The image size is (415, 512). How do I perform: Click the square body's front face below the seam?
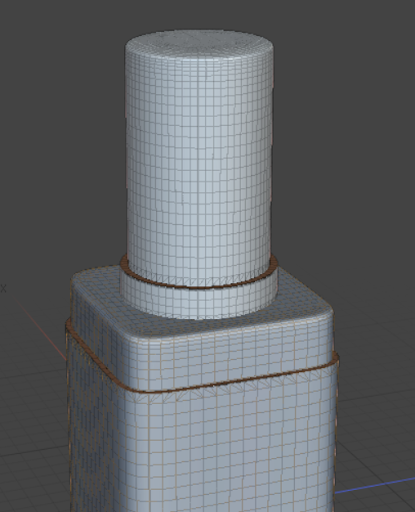click(x=230, y=450)
